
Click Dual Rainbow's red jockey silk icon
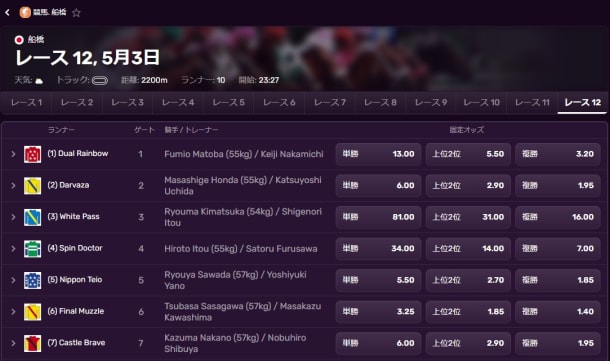click(33, 154)
